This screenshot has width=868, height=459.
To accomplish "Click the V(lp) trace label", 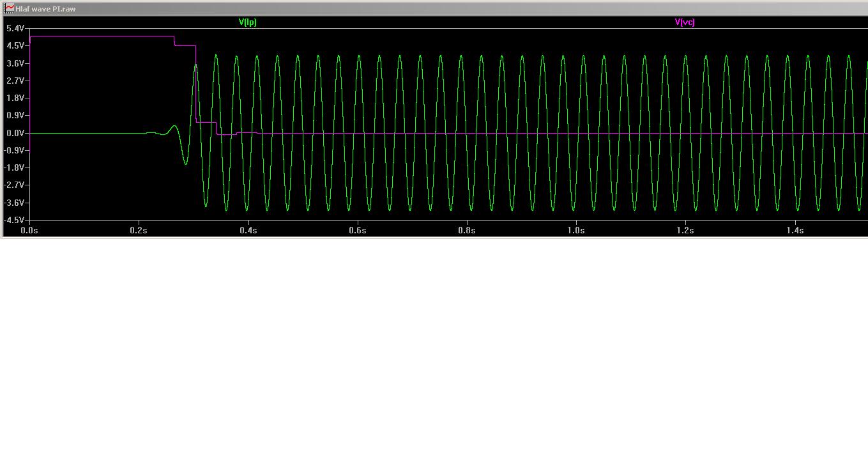I will coord(248,22).
